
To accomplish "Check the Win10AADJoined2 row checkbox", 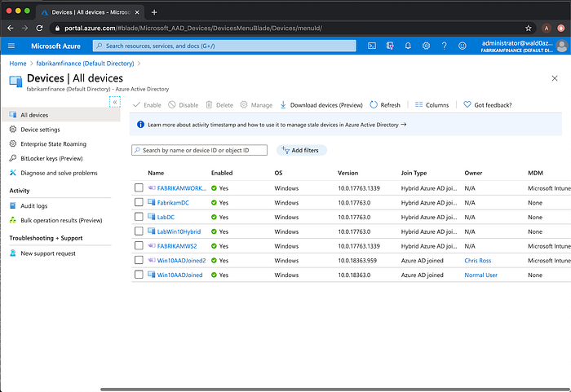I will point(139,260).
